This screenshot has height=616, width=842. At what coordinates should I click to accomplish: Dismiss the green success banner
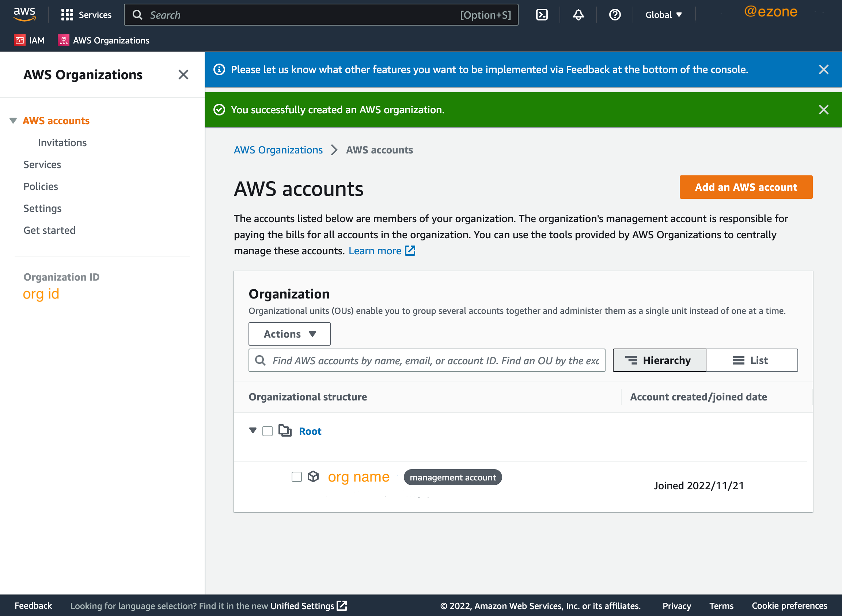click(x=823, y=110)
